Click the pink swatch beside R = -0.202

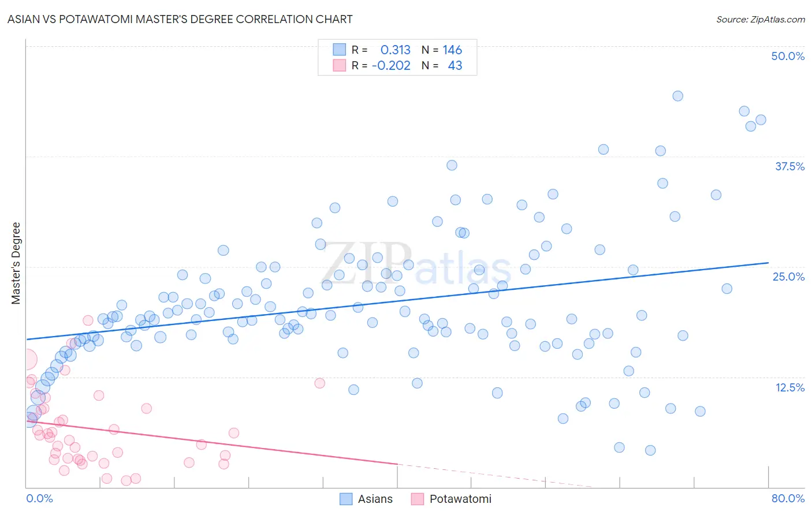(x=339, y=65)
